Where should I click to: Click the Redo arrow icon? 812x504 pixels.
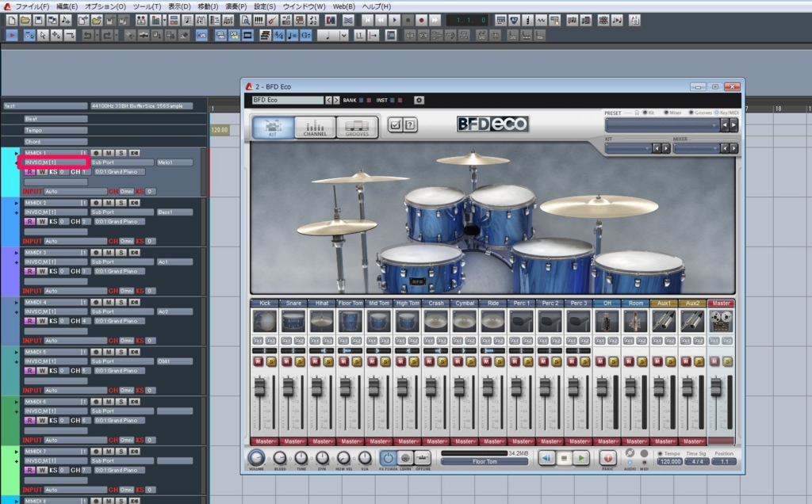click(x=107, y=35)
